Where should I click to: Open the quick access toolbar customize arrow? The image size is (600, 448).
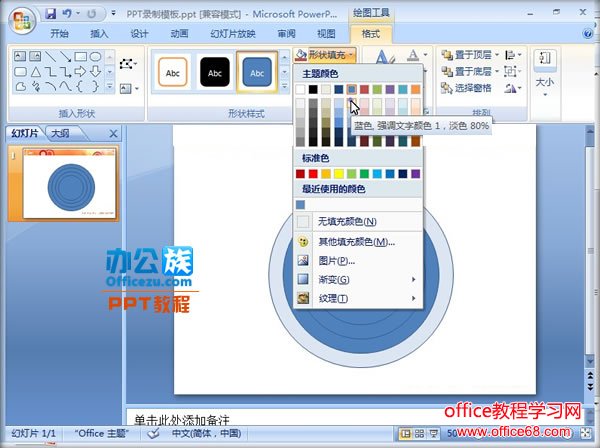(114, 13)
